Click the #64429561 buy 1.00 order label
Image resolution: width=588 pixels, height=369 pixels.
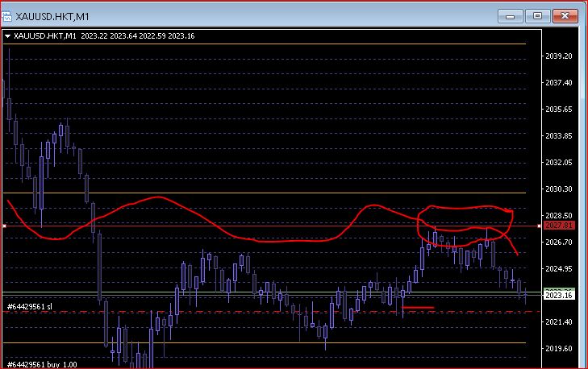tap(42, 364)
